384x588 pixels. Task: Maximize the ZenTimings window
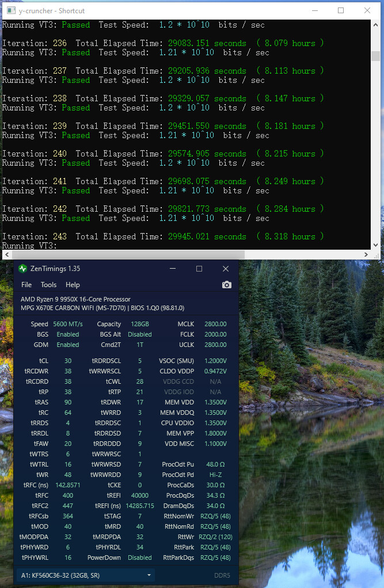(x=199, y=269)
